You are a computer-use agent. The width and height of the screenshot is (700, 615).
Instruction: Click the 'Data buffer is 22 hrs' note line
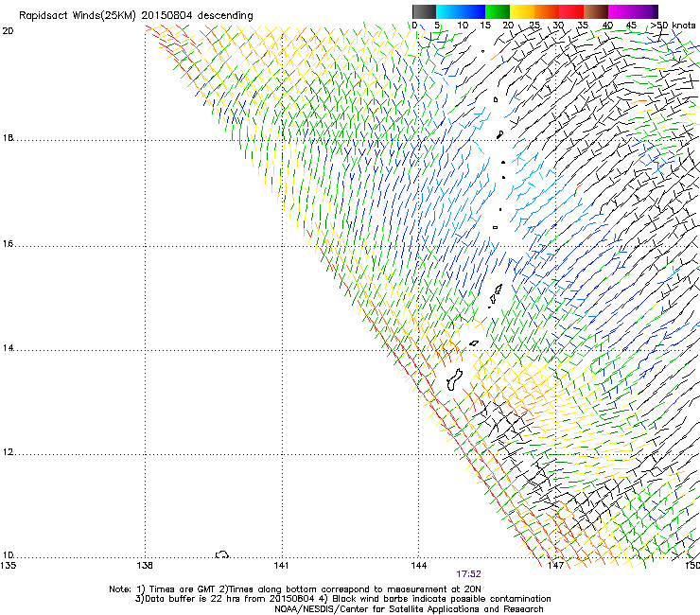pyautogui.click(x=342, y=599)
